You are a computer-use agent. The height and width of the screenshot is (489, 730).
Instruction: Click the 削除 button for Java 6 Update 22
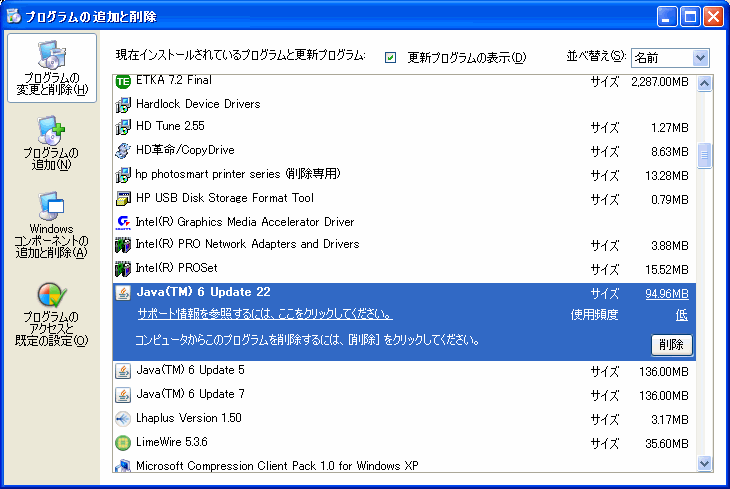tap(671, 345)
